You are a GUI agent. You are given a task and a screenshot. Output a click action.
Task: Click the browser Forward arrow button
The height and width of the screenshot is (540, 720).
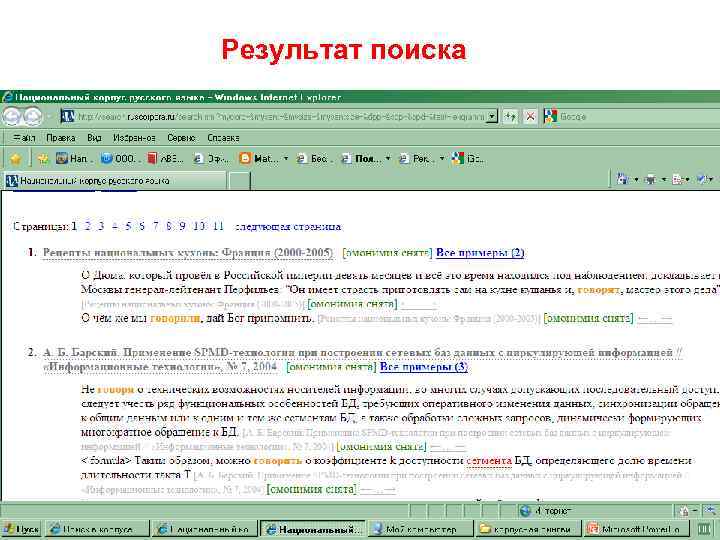(33, 117)
